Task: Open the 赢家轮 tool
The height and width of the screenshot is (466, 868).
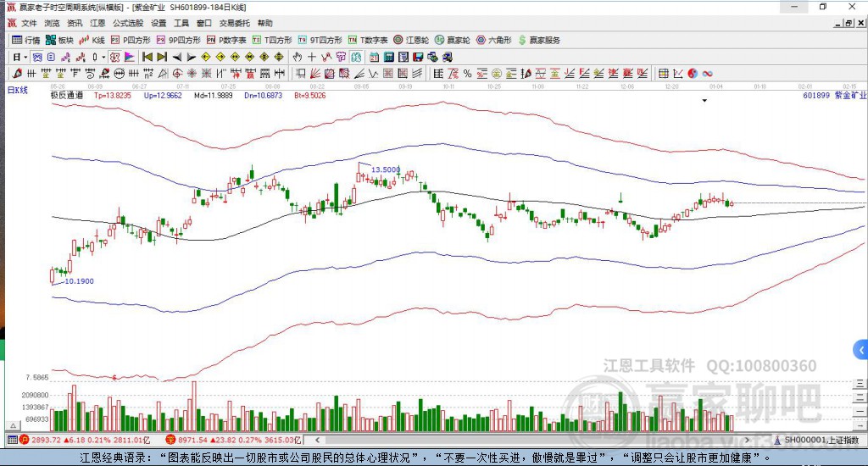Action: [x=453, y=40]
